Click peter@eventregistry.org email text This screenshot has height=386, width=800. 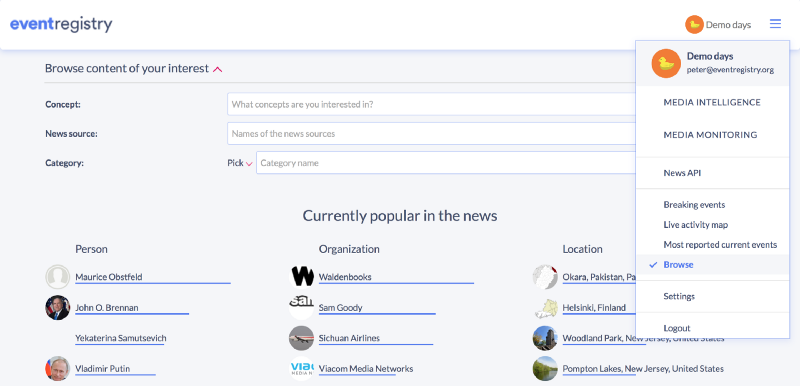coord(730,70)
